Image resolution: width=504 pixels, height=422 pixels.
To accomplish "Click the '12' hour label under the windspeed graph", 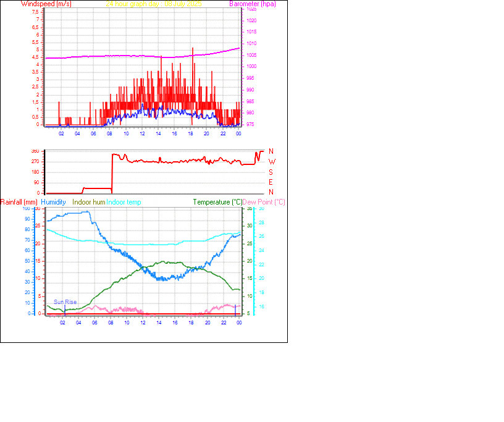I will [x=142, y=133].
